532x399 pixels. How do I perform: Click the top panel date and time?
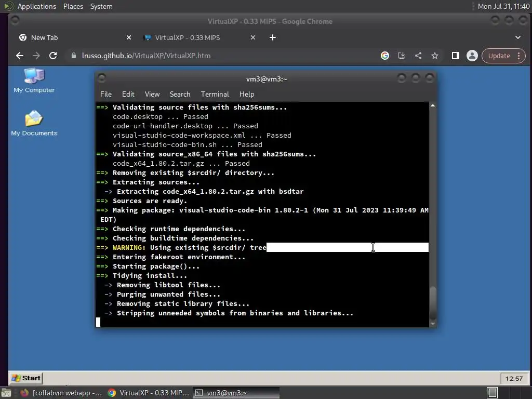click(x=503, y=6)
